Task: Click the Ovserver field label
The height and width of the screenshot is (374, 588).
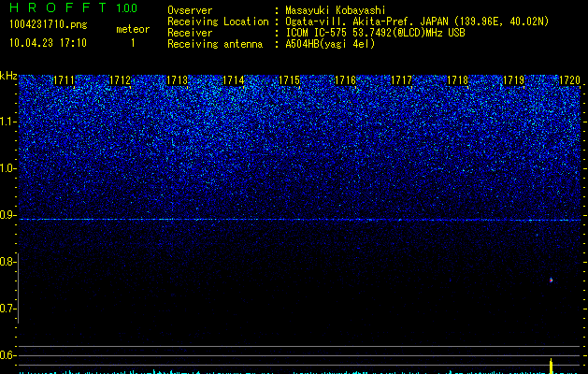Action: (x=190, y=10)
